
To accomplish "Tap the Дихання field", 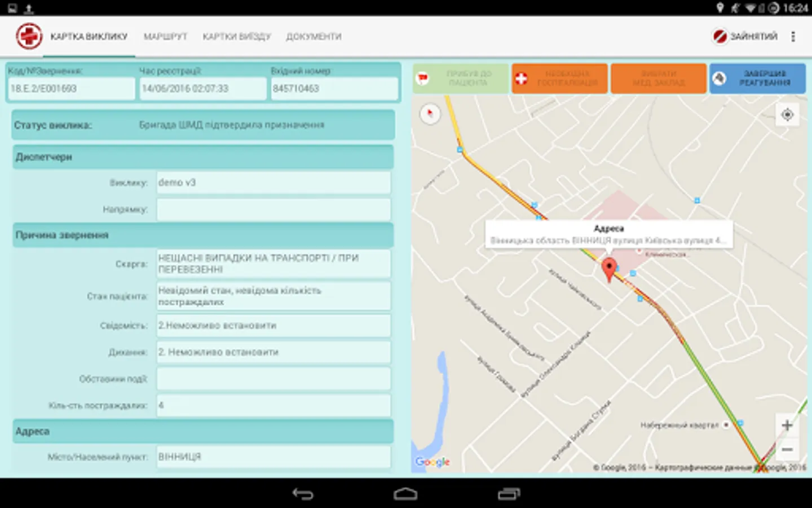I will pos(273,352).
